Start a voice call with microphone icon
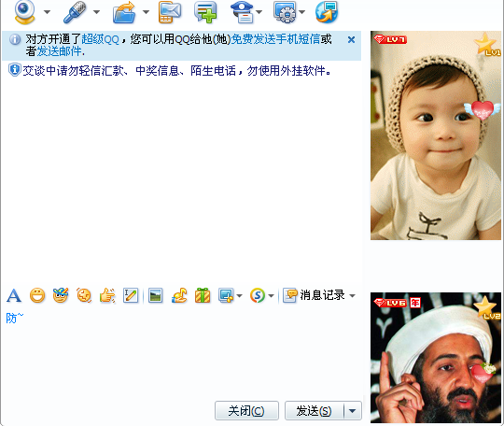 75,12
